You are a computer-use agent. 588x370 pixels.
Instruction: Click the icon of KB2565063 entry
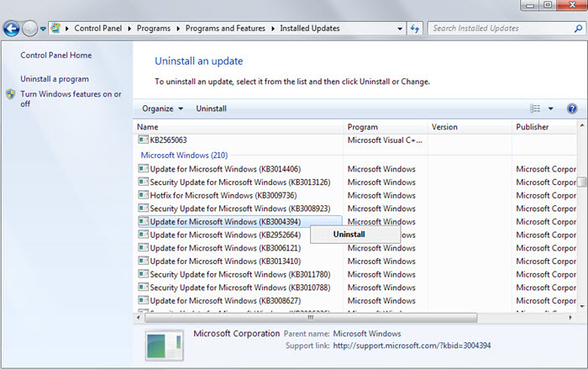click(x=144, y=140)
